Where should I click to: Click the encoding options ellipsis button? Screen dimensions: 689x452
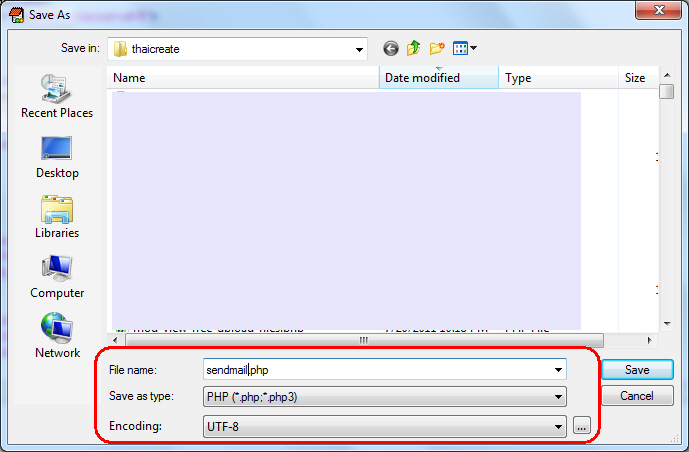pyautogui.click(x=581, y=426)
